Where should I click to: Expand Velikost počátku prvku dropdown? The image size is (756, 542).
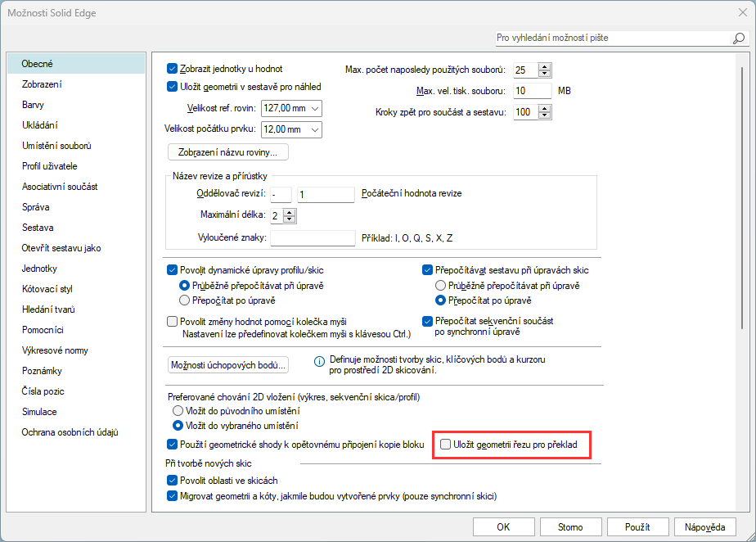315,129
